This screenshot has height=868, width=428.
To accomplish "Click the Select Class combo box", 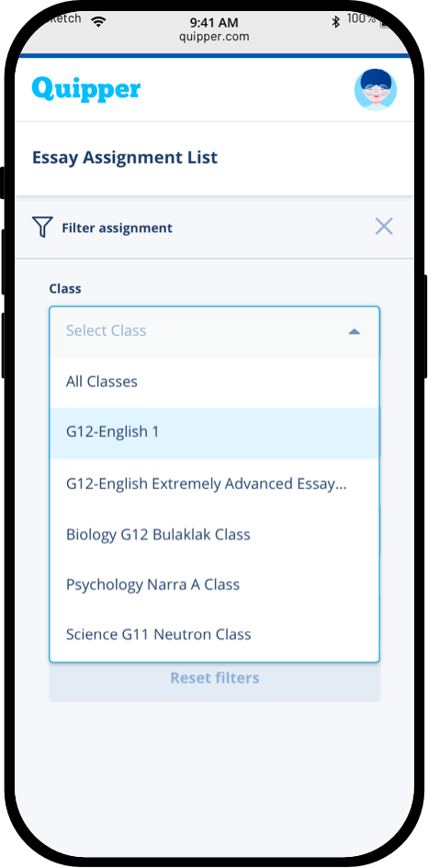I will 215,331.
